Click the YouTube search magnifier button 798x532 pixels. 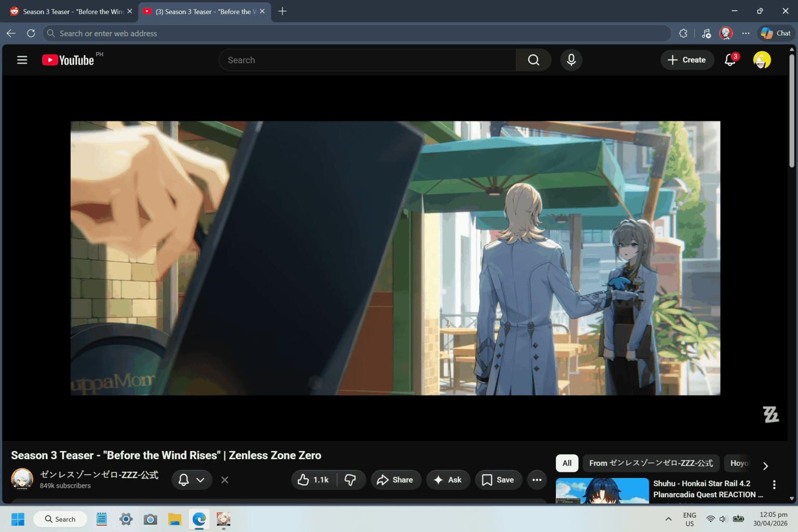[534, 60]
